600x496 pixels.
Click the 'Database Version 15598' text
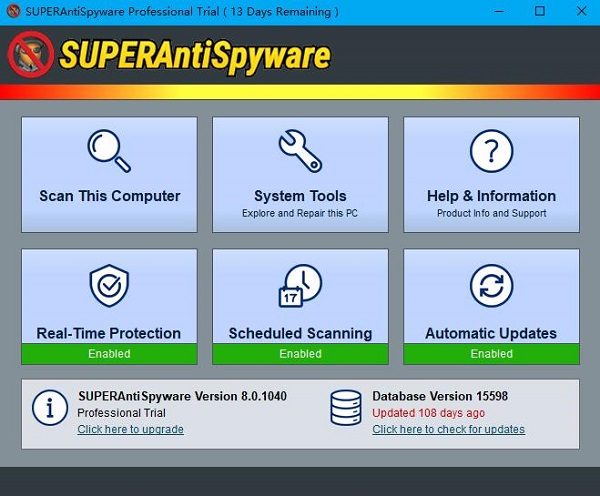(440, 396)
